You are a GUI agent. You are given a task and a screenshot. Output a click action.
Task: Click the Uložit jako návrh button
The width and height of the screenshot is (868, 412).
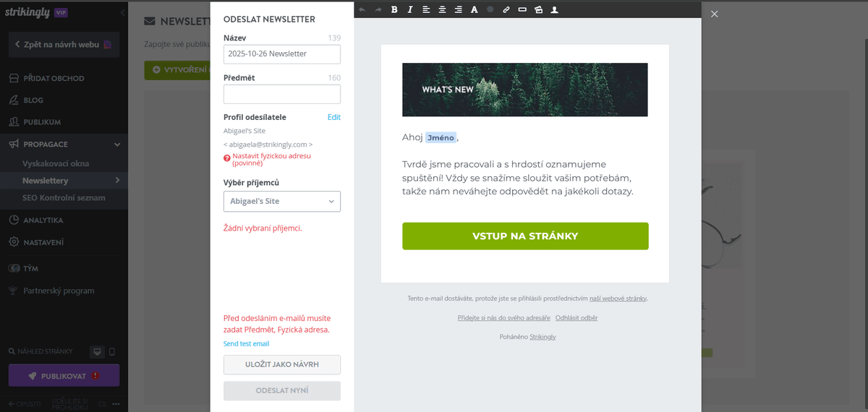(x=282, y=364)
